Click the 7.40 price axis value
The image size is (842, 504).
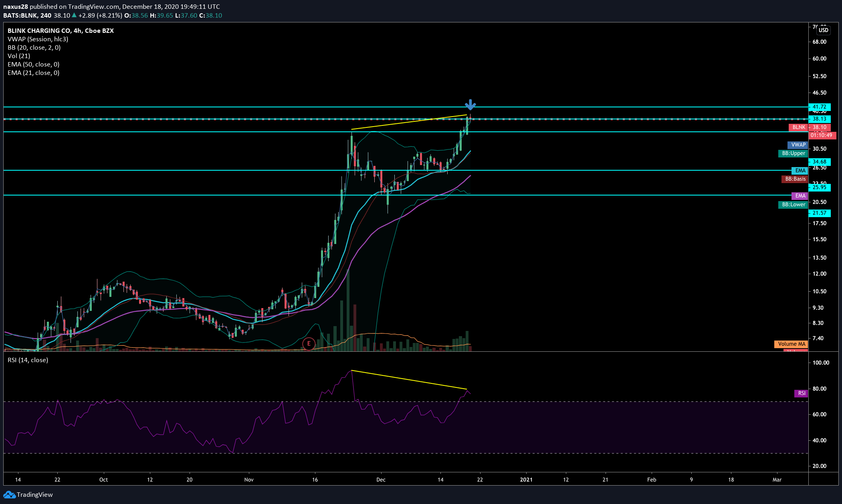pyautogui.click(x=818, y=338)
